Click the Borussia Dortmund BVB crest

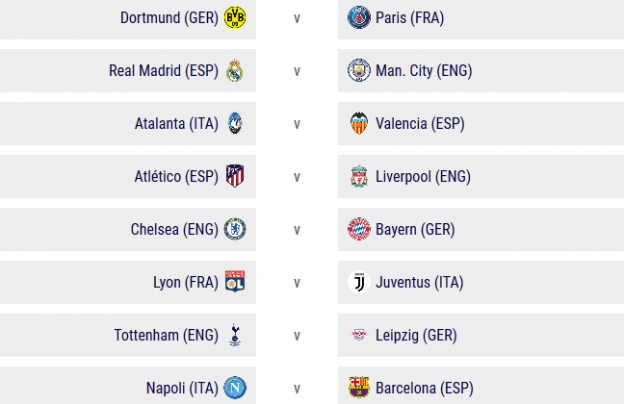tap(235, 18)
